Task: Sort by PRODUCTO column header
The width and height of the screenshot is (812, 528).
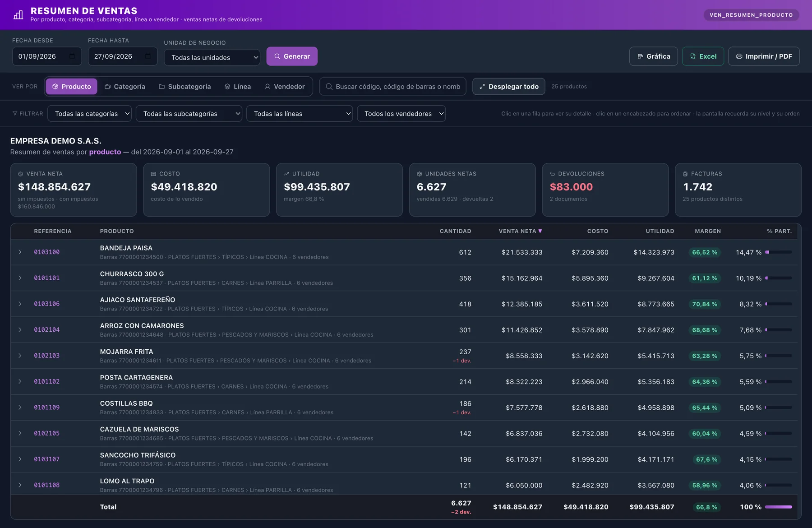Action: 117,231
